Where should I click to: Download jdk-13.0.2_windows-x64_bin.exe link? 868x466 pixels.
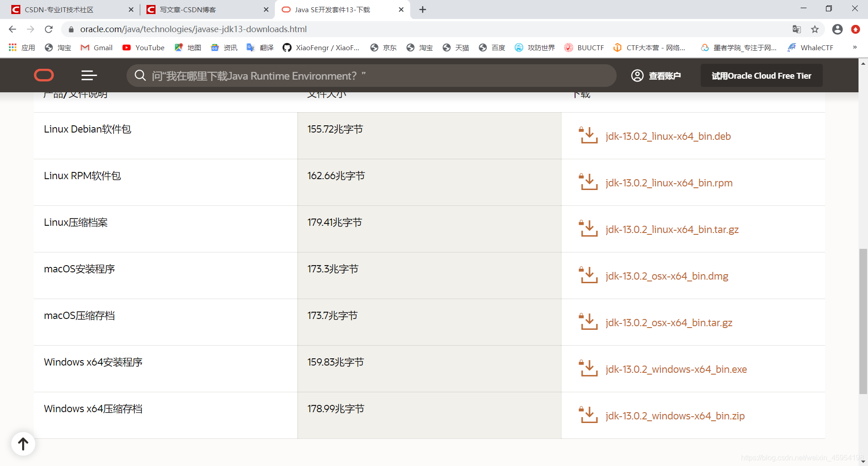[676, 369]
